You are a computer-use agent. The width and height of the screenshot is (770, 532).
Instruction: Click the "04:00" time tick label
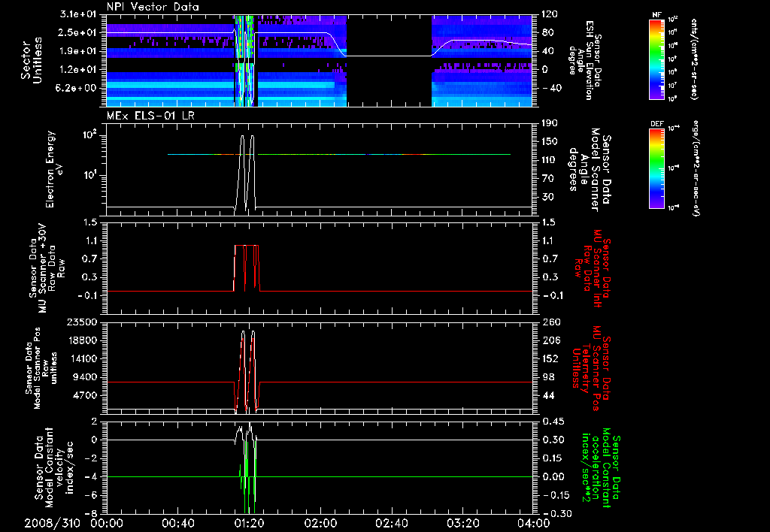[x=533, y=523]
